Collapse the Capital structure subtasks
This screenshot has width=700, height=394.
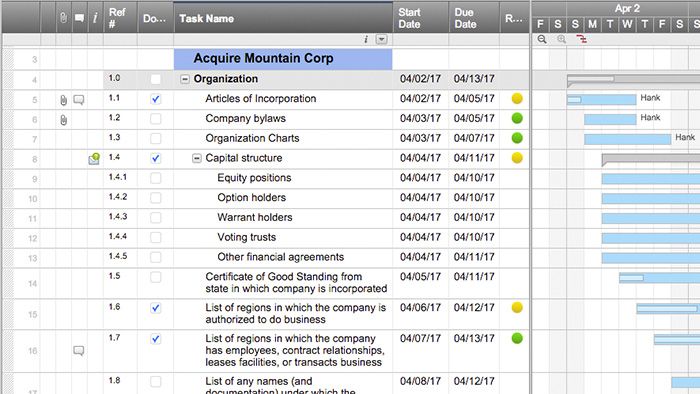pos(196,158)
